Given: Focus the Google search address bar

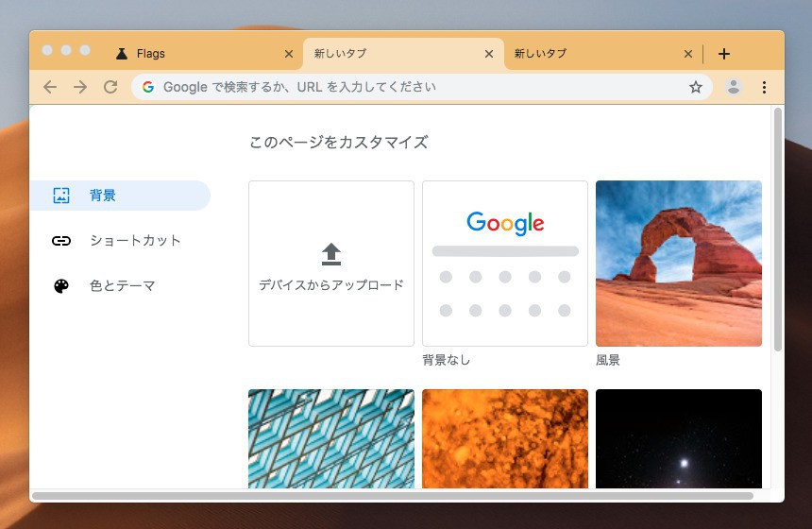Looking at the screenshot, I should point(422,87).
